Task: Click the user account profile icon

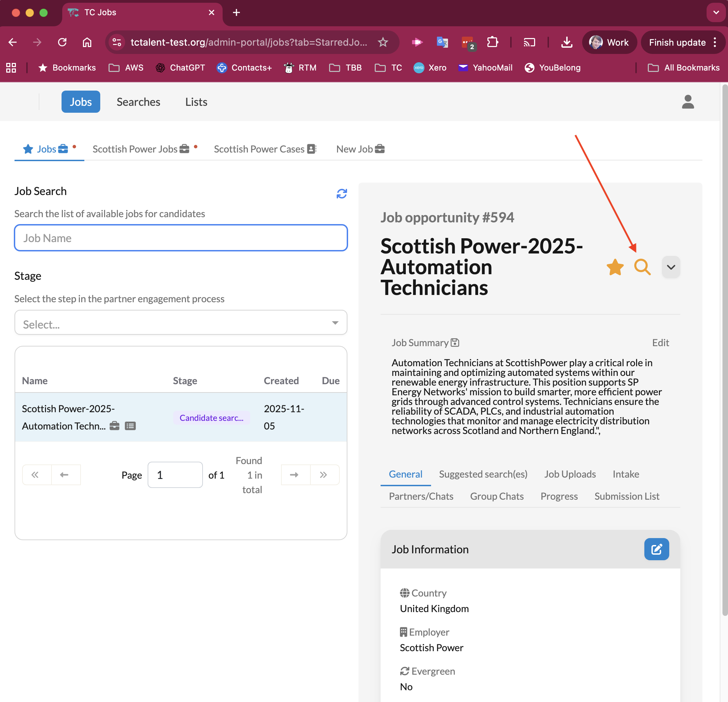Action: 688,102
